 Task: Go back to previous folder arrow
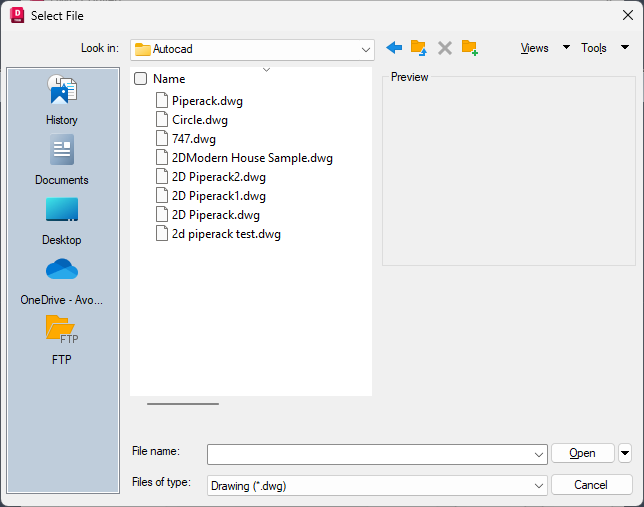(x=394, y=48)
